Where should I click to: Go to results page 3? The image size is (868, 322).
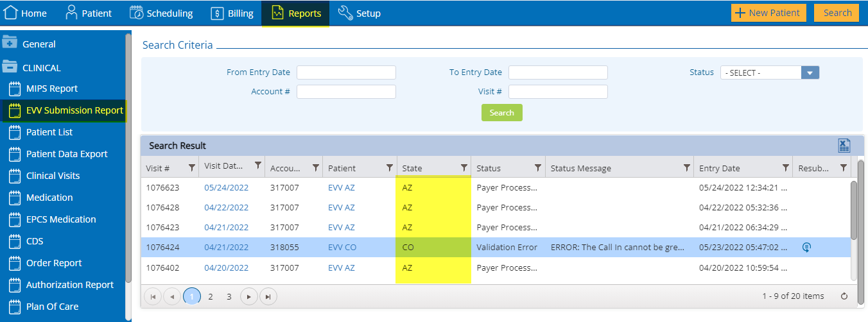point(229,296)
